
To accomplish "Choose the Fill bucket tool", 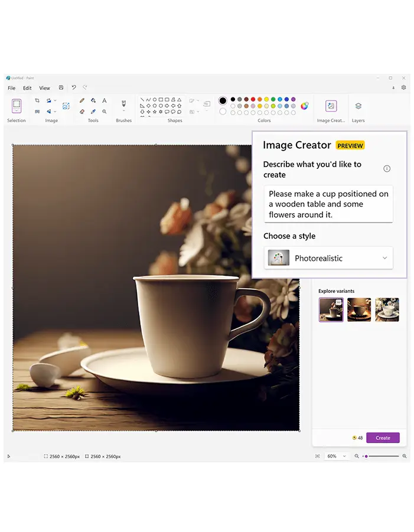I will [x=93, y=101].
